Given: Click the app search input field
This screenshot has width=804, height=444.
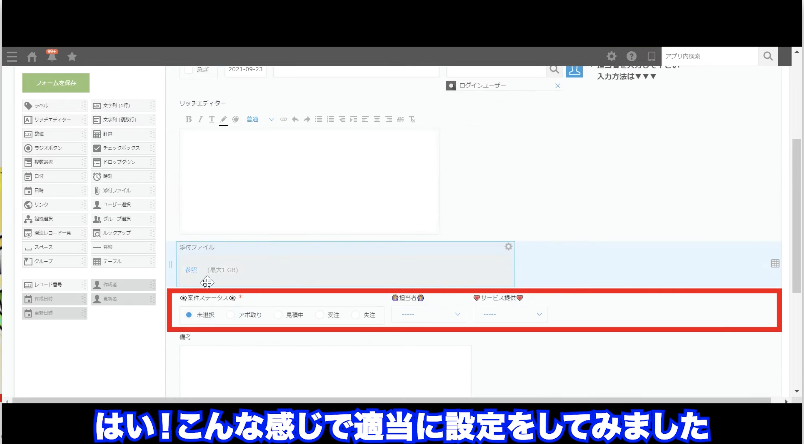Looking at the screenshot, I should coord(709,56).
